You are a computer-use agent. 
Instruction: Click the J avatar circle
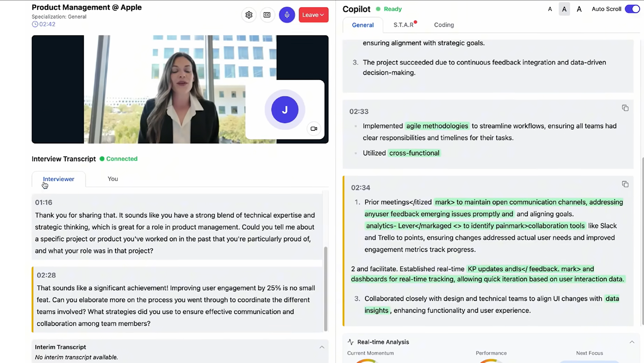pos(284,110)
